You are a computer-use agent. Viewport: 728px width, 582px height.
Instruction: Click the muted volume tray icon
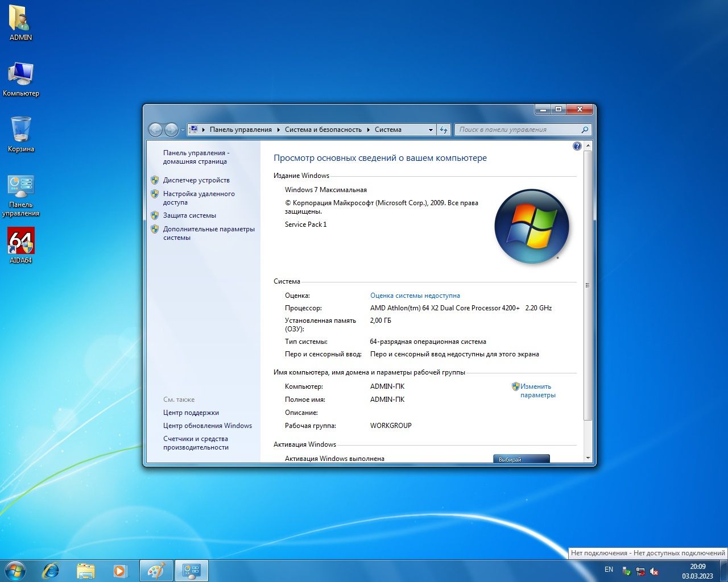point(654,571)
